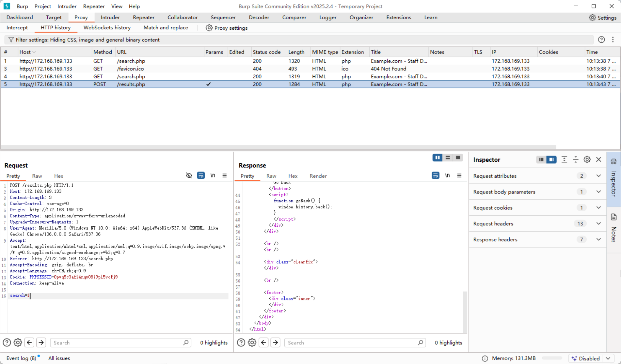The height and width of the screenshot is (364, 621).
Task: Dock Inspector layout to the left option
Action: (541, 159)
